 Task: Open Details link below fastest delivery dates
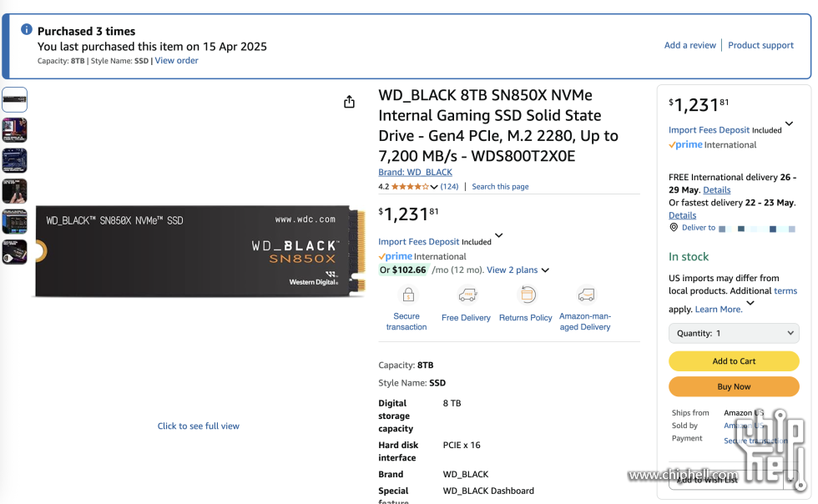pyautogui.click(x=683, y=215)
